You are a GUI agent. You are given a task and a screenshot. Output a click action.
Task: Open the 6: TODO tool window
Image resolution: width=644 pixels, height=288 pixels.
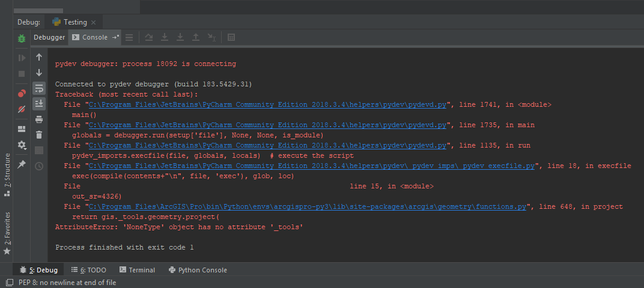[x=89, y=270]
